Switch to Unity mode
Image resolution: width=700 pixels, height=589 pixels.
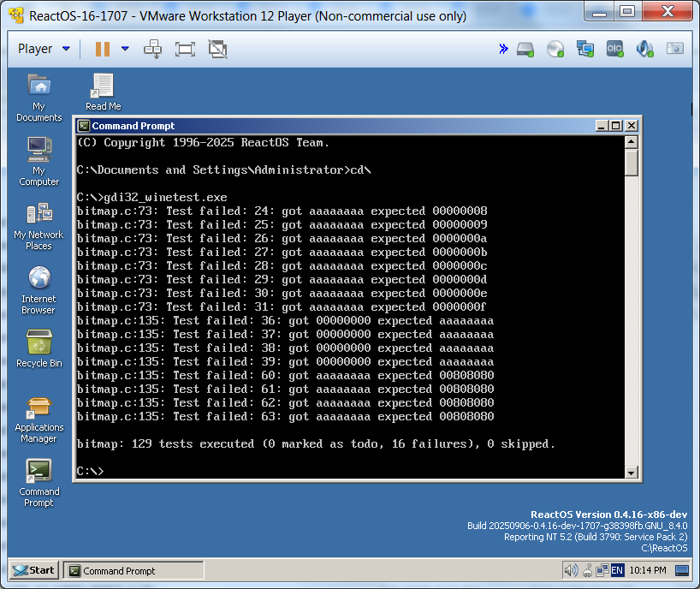tap(217, 49)
